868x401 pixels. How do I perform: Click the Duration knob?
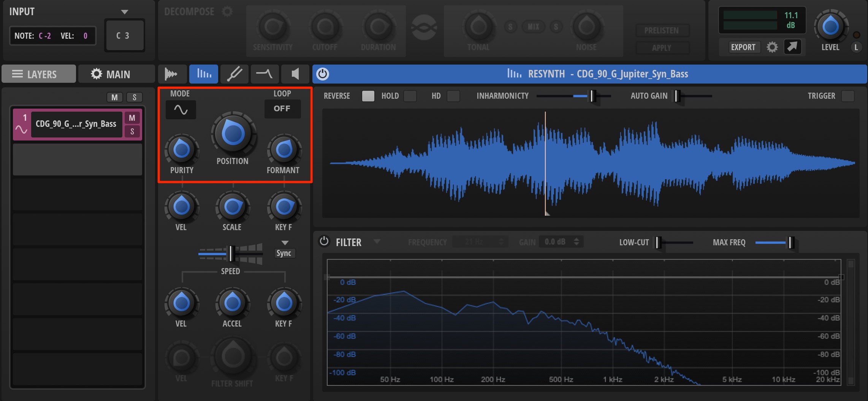[379, 27]
